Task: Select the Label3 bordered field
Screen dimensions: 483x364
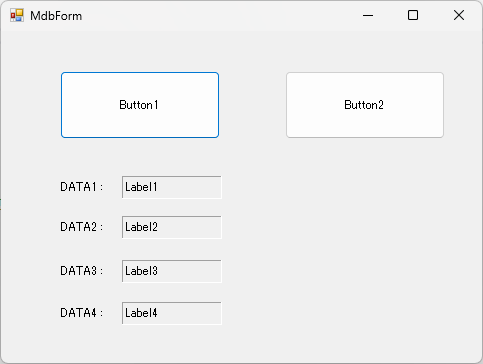Action: [x=172, y=271]
